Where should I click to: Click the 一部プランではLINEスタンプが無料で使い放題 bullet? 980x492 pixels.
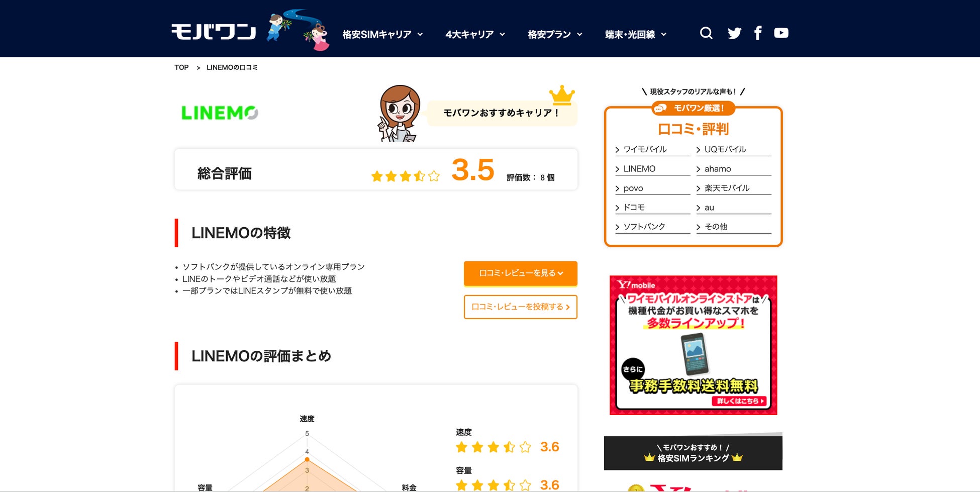click(x=267, y=291)
